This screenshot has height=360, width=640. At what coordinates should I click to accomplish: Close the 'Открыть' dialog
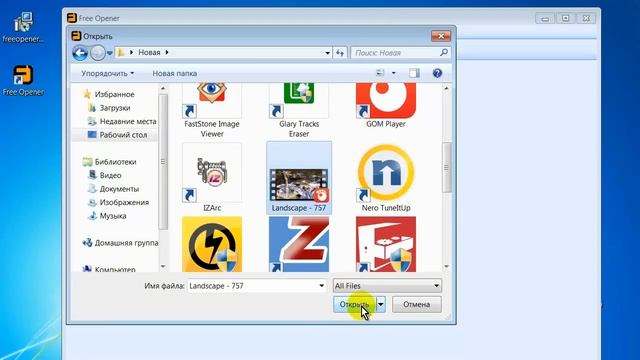(x=441, y=36)
